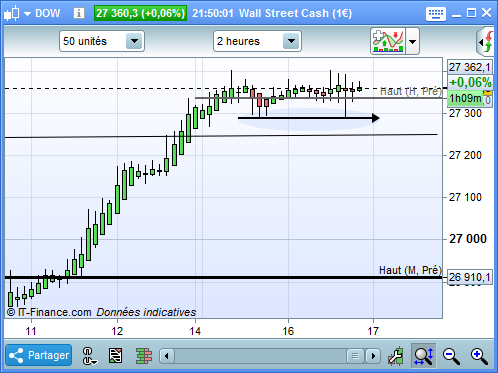This screenshot has width=498, height=373.
Task: Click the 1h09m countdown label
Action: (x=465, y=98)
